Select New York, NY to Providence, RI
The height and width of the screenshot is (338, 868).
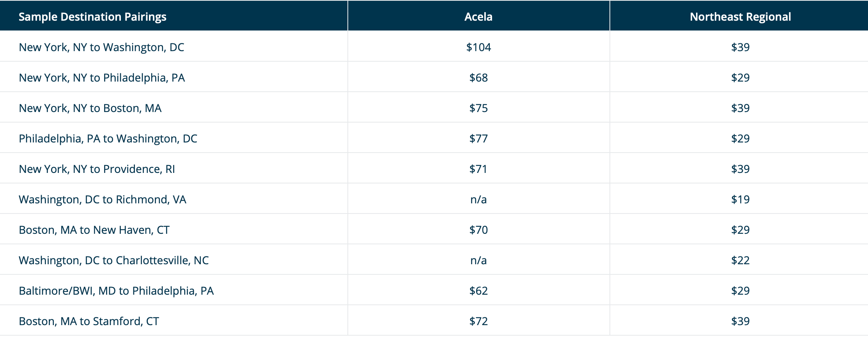(x=97, y=169)
